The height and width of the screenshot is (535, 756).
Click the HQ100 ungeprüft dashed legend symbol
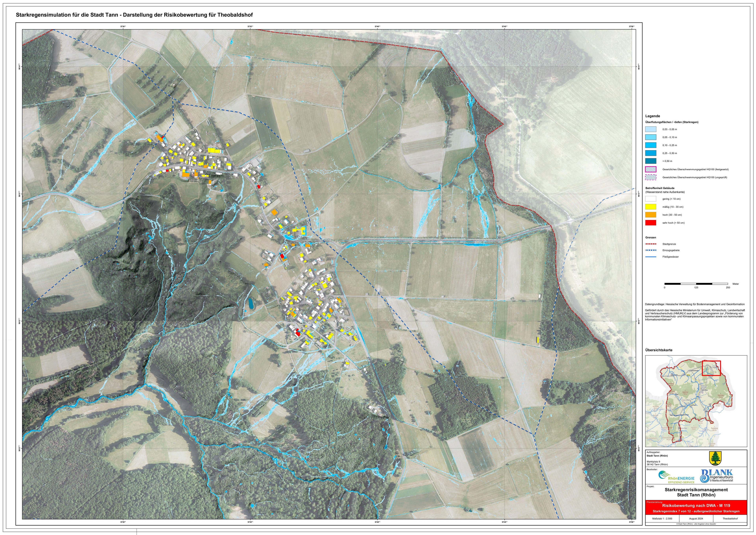point(651,177)
